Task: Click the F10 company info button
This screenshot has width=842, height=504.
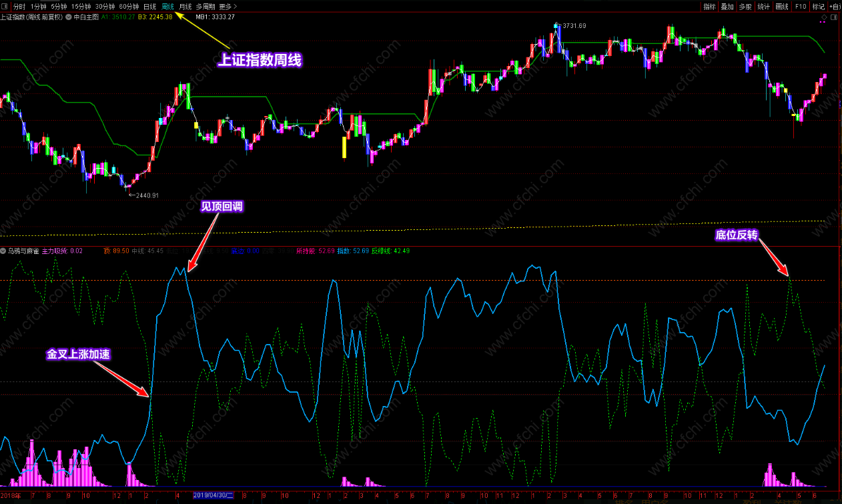Action: (801, 6)
